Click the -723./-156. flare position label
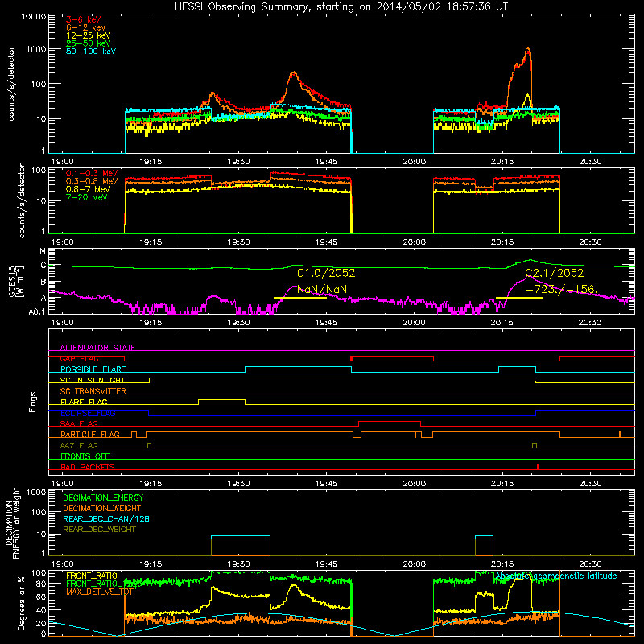644x644 pixels. coord(561,290)
